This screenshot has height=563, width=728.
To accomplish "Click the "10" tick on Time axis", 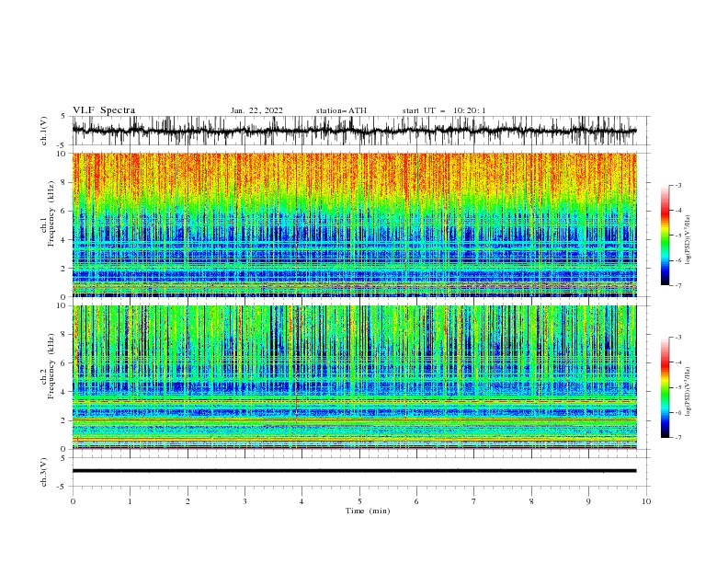I will point(646,501).
